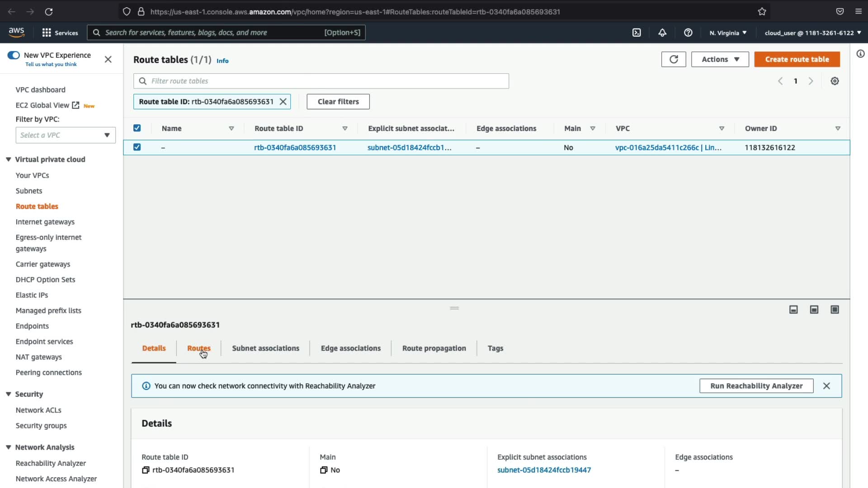Open AWS CloudShell icon in the top navigation bar
This screenshot has width=868, height=488.
point(637,33)
